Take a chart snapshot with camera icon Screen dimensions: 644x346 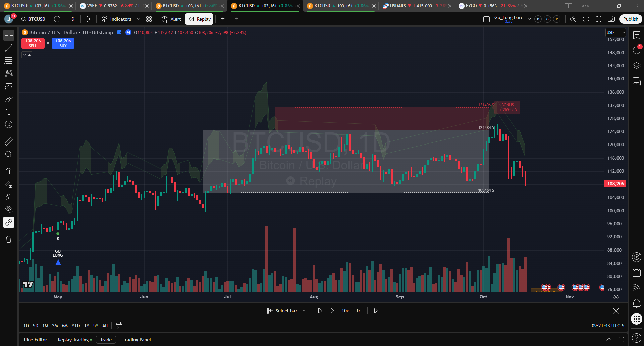[x=611, y=19]
